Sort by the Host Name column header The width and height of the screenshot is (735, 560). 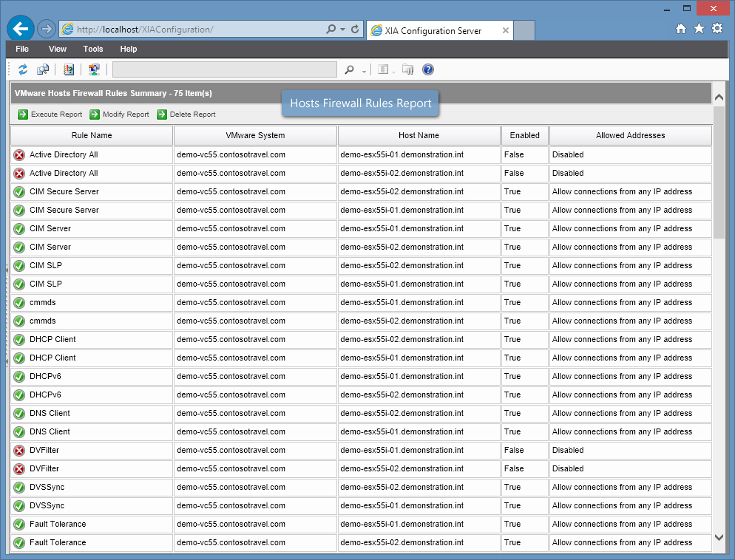pyautogui.click(x=419, y=135)
